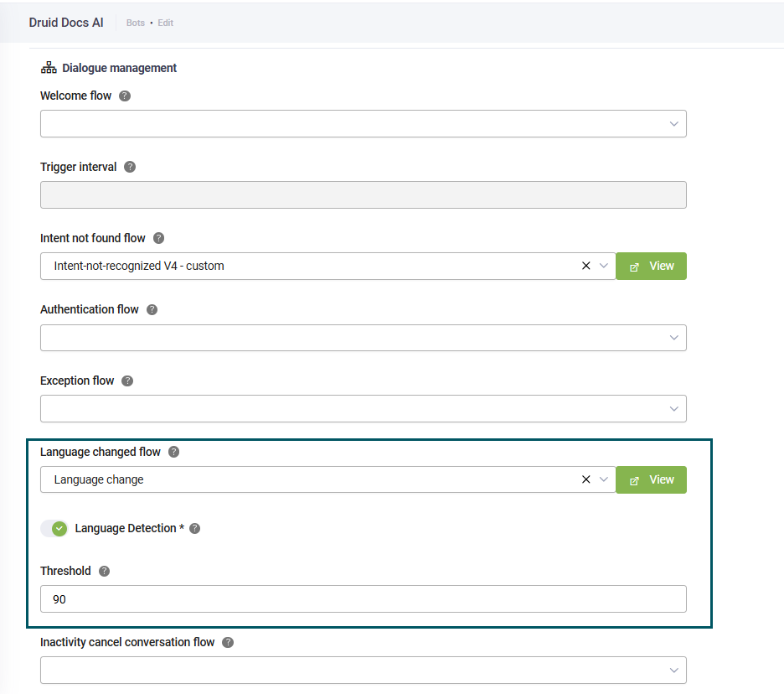Screen dimensions: 784x694
Task: Clear the Intent-not-recognized V4 selection with the X icon
Action: coord(586,266)
